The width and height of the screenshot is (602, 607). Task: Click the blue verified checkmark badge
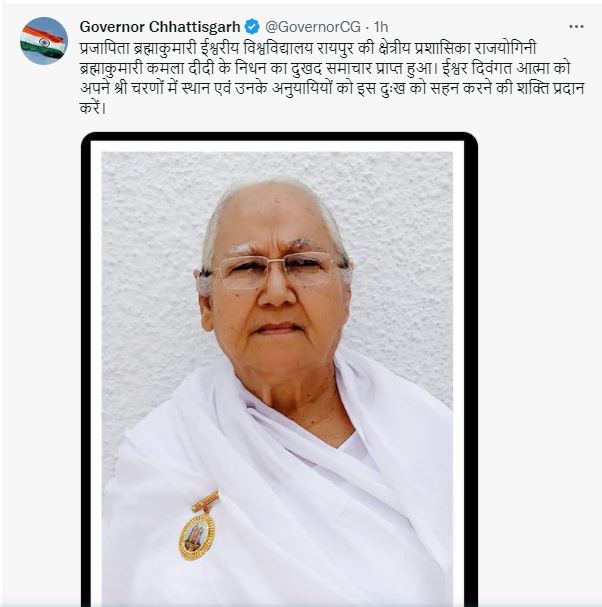pyautogui.click(x=252, y=27)
